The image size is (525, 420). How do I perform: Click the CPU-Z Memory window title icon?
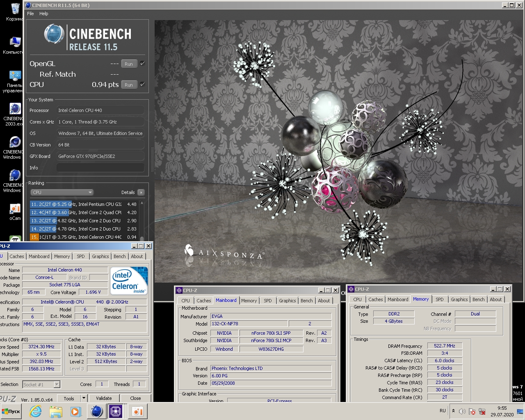coord(351,289)
